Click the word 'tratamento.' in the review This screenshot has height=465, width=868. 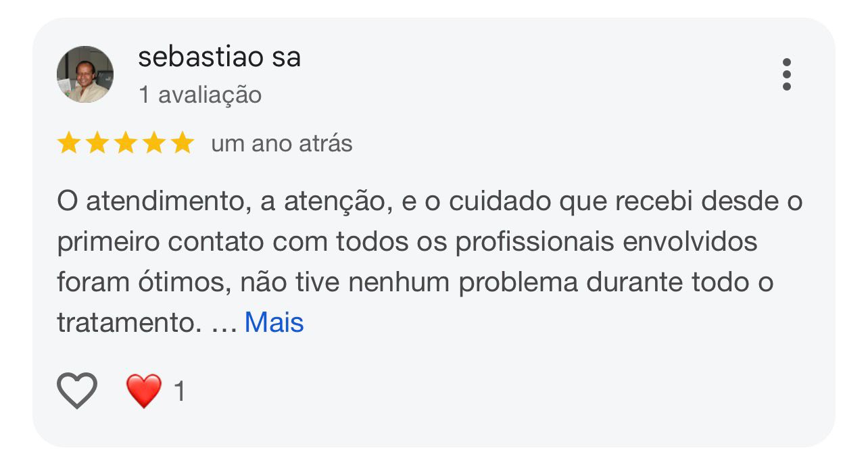[130, 323]
